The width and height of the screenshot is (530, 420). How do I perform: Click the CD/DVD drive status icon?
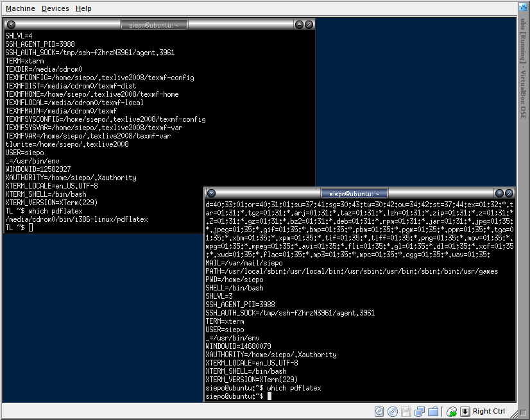point(393,411)
